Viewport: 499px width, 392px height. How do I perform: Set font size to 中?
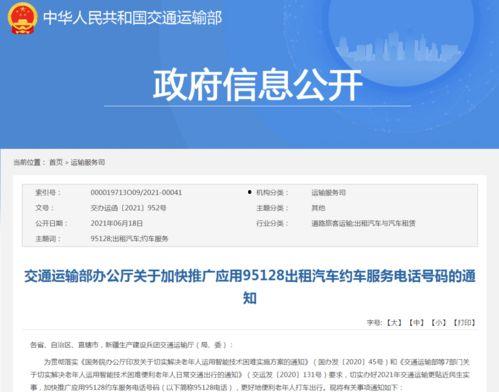pos(416,322)
